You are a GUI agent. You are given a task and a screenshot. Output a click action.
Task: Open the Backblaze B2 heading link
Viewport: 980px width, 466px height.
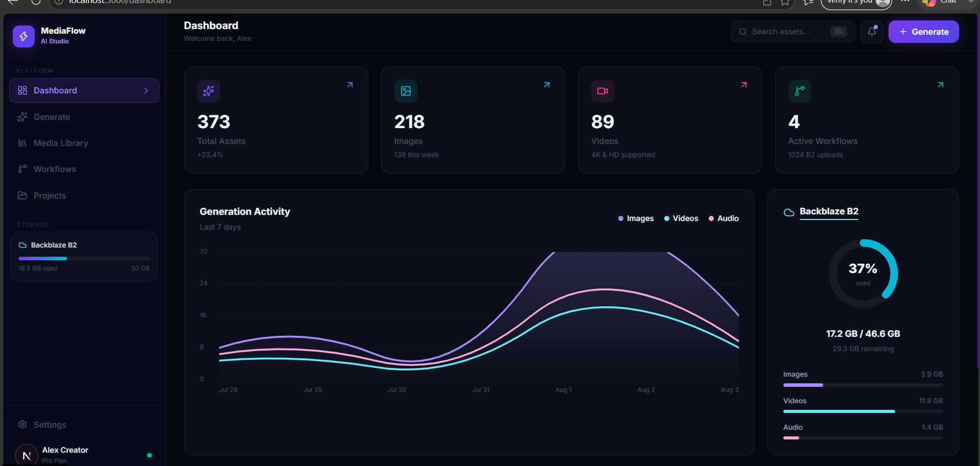coord(829,211)
